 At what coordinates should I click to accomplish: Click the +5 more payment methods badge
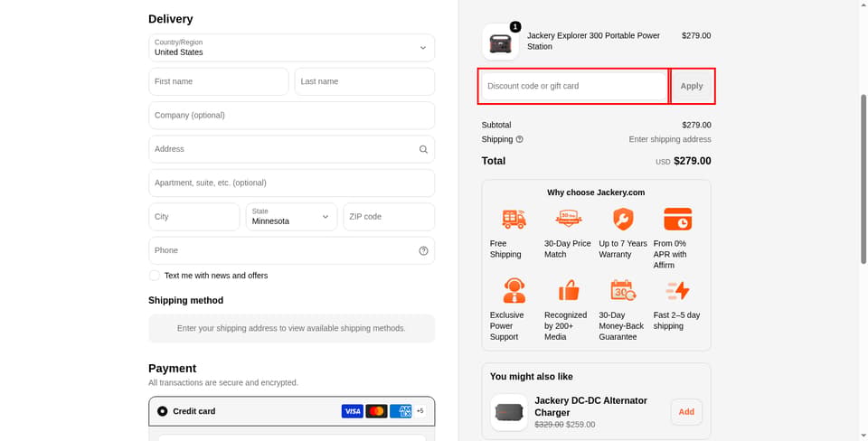click(420, 411)
